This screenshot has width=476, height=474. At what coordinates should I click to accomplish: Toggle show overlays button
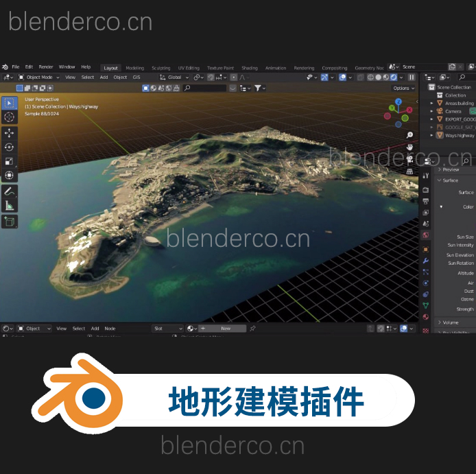tap(343, 78)
